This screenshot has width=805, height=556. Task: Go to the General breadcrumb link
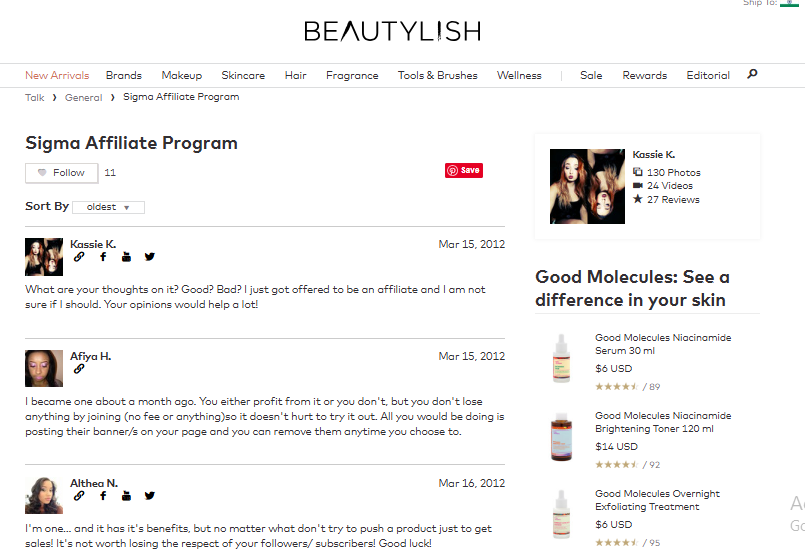click(x=83, y=98)
